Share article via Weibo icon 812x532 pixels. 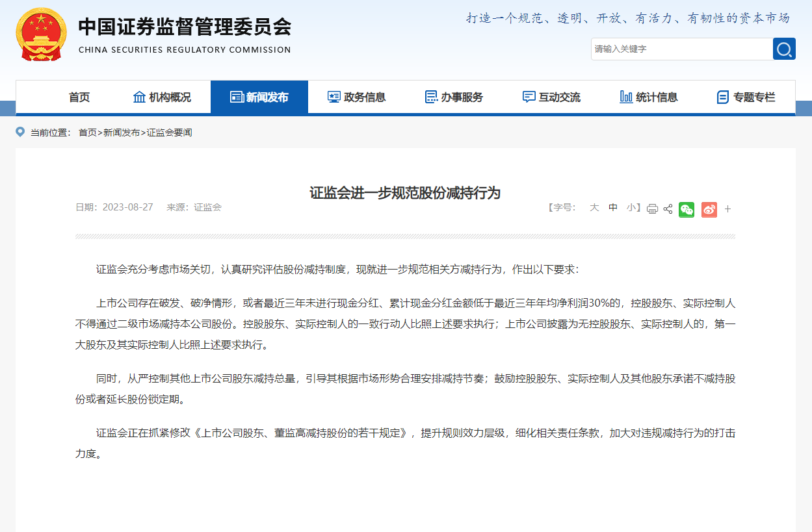(x=709, y=209)
